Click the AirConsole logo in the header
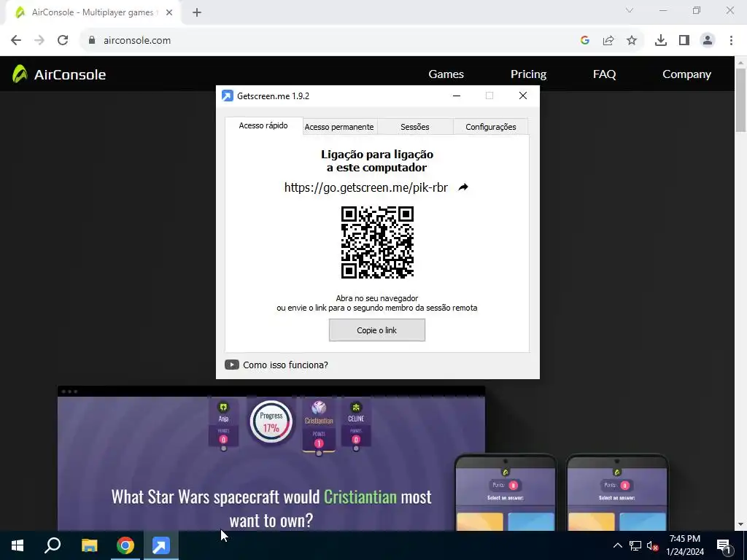Image resolution: width=747 pixels, height=560 pixels. tap(59, 74)
